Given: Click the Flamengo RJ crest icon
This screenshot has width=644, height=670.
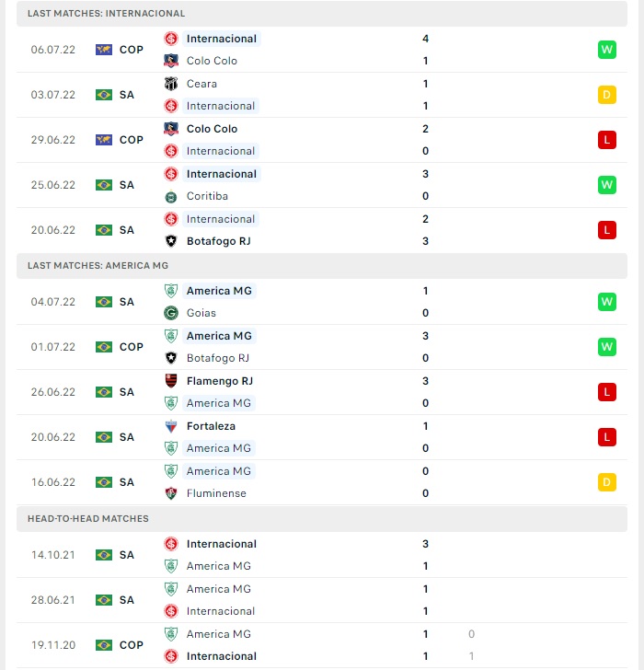Looking at the screenshot, I should [x=171, y=381].
